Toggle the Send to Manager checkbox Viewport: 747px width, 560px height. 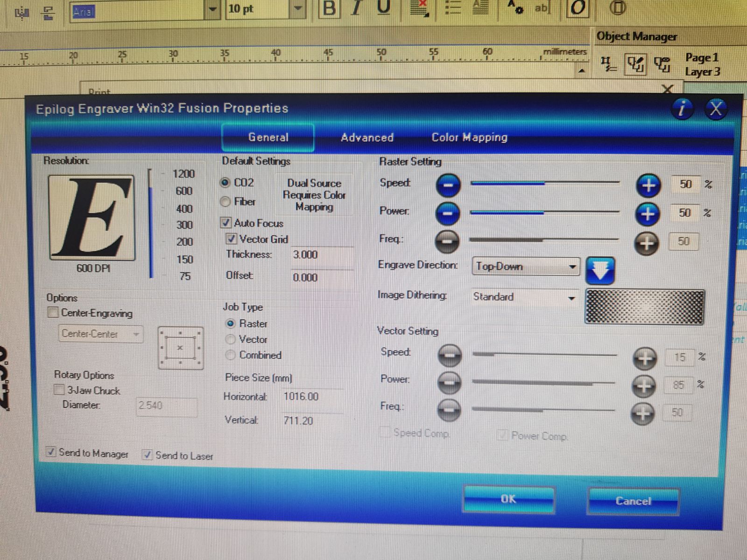click(51, 452)
